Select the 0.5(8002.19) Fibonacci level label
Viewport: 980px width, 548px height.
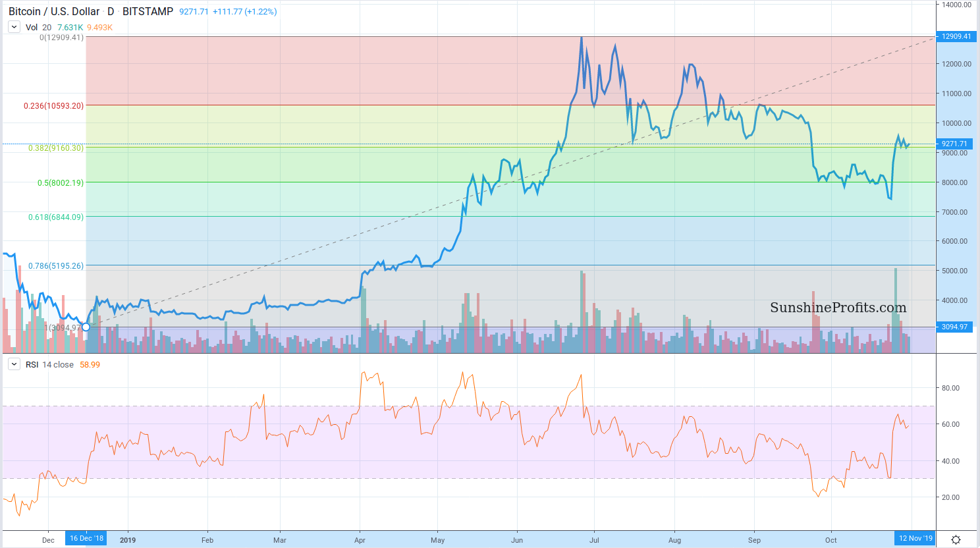click(61, 182)
